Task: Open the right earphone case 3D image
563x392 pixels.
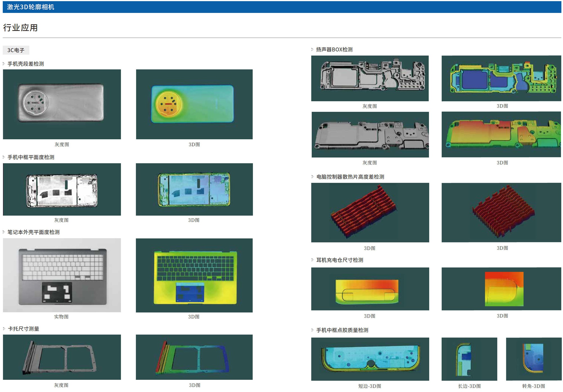Action: 501,289
